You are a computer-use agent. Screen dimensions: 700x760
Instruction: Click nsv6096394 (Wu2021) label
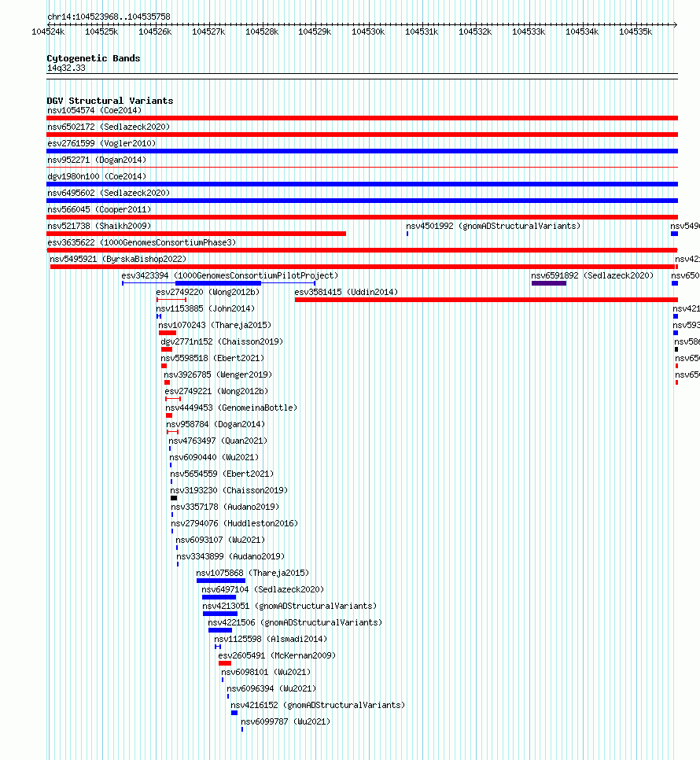point(271,688)
